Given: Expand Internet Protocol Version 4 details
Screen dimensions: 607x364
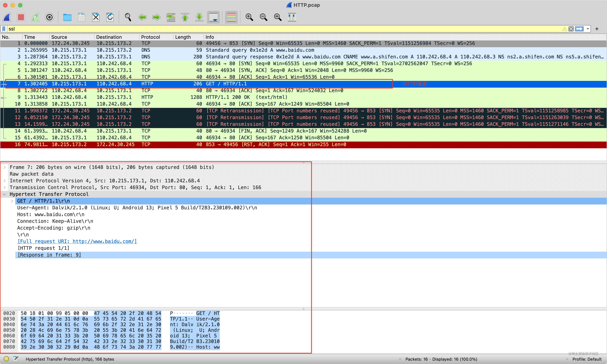Looking at the screenshot, I should coord(4,181).
